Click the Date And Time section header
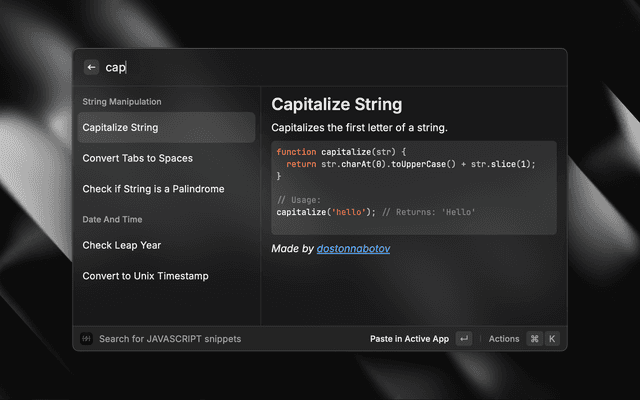640x400 pixels. (x=112, y=220)
